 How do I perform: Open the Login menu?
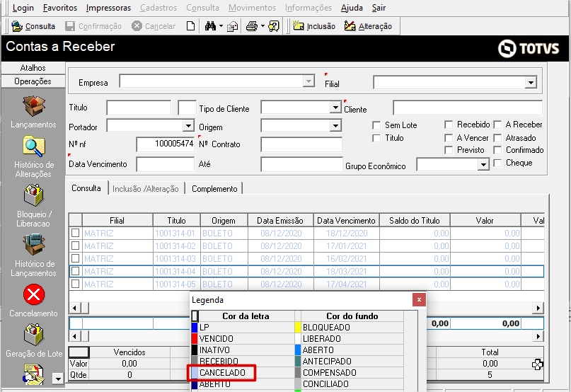pos(23,8)
